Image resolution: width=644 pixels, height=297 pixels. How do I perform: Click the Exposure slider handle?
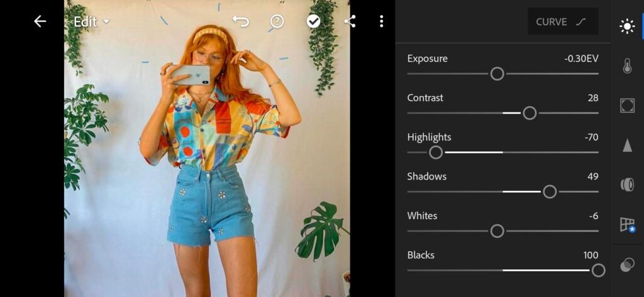pos(497,74)
